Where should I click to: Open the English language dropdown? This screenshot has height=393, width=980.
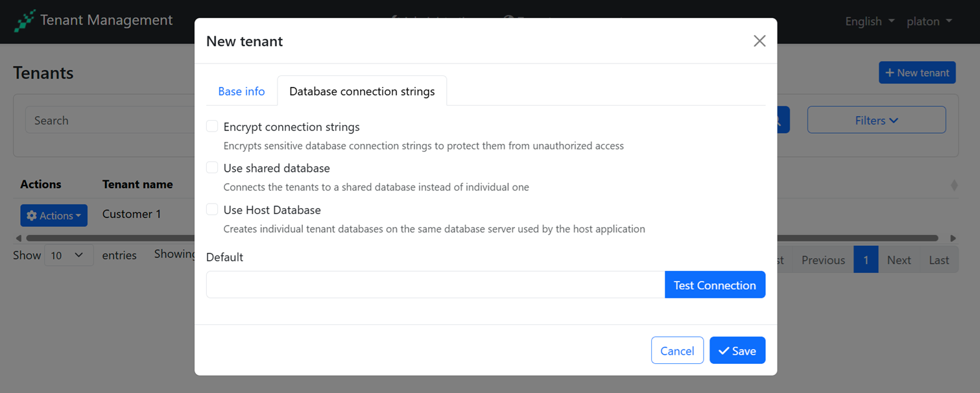870,21
